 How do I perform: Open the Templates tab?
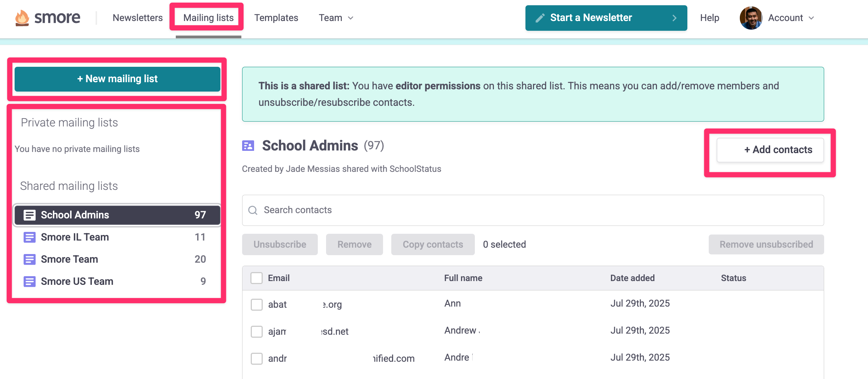pos(276,18)
